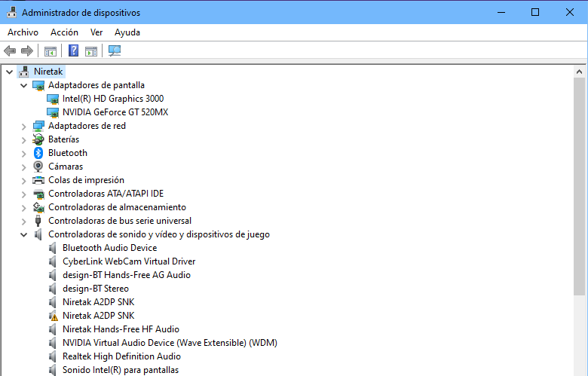Toggle the console tree pane toolbar icon
Image resolution: width=588 pixels, height=376 pixels.
tap(51, 51)
